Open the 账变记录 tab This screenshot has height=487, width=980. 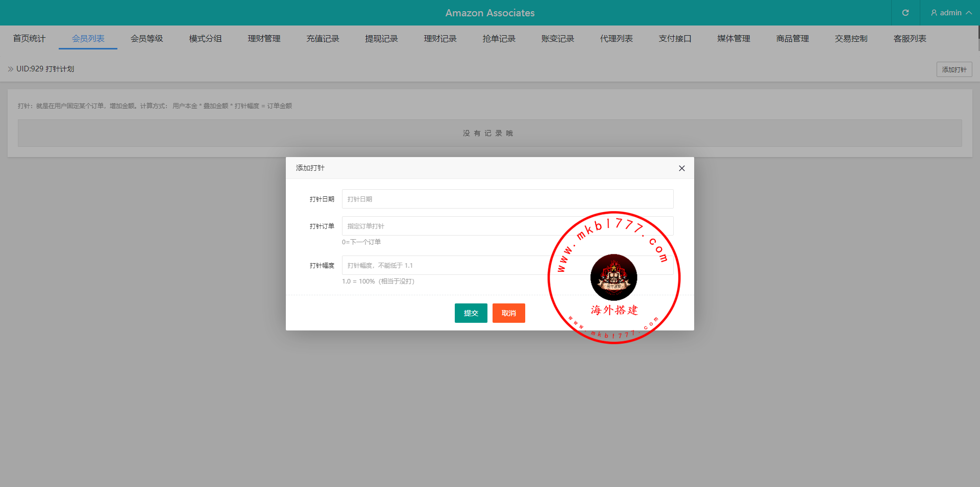(x=557, y=38)
